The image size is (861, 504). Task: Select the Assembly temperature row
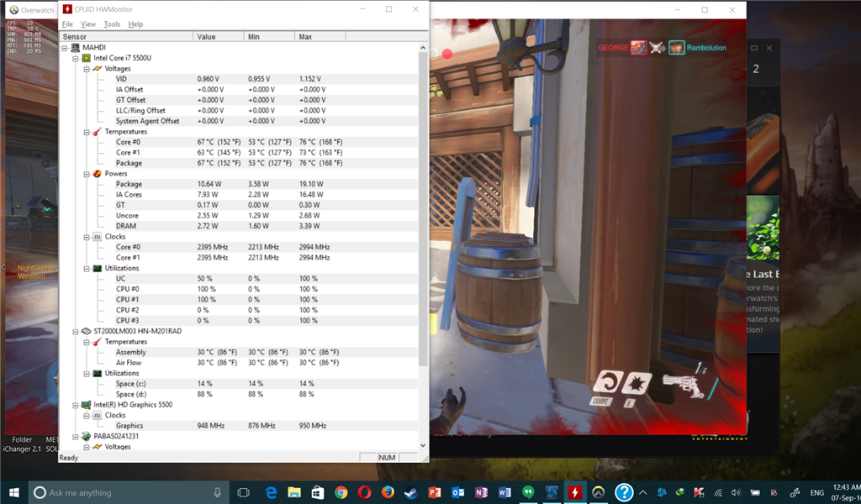coord(239,352)
